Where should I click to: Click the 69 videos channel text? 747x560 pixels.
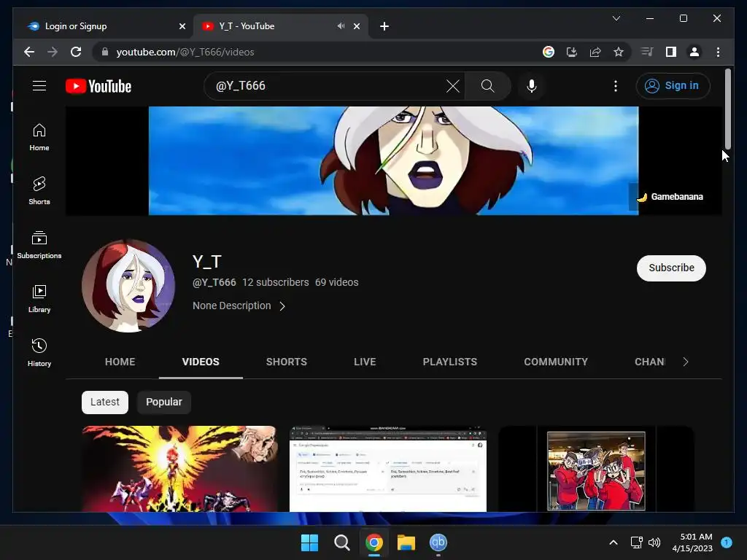(336, 282)
